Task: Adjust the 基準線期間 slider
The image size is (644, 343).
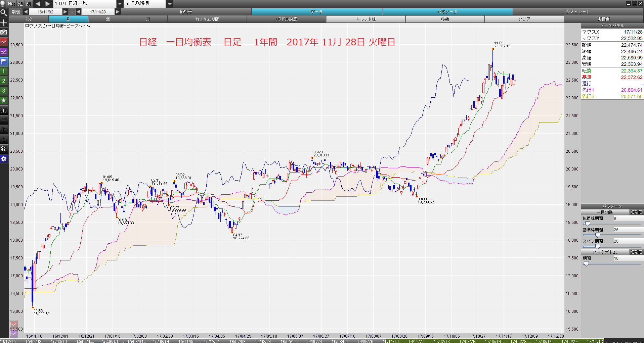Action: pyautogui.click(x=612, y=235)
